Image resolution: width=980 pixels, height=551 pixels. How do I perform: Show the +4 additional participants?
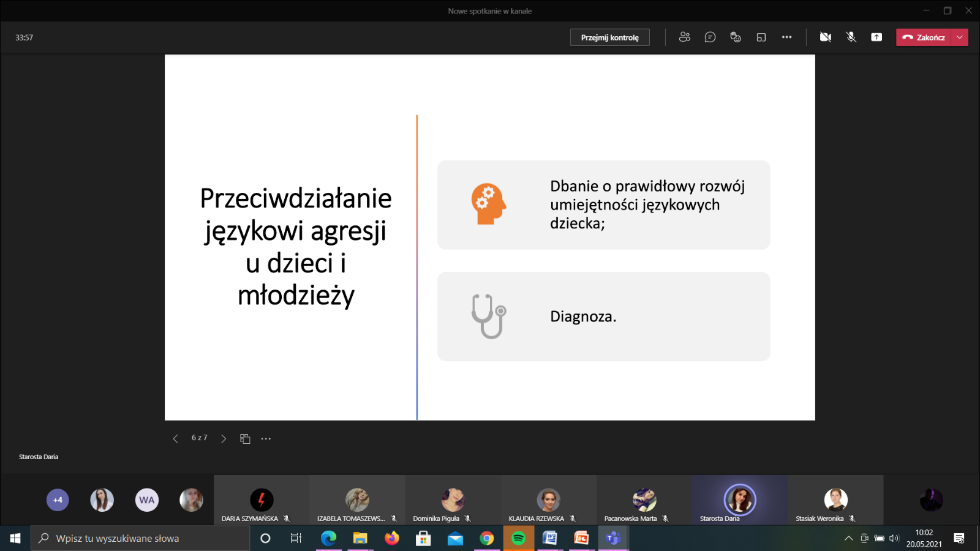[x=58, y=500]
